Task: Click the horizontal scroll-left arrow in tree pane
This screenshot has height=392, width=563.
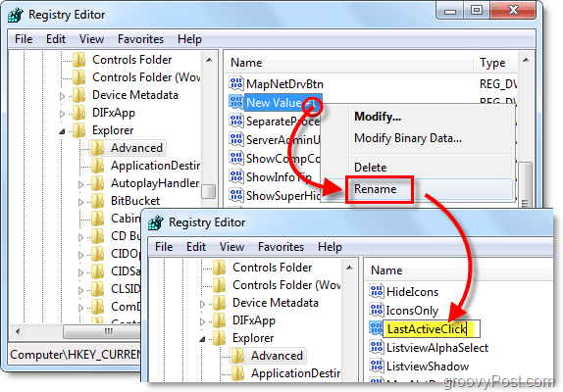Action: [18, 332]
